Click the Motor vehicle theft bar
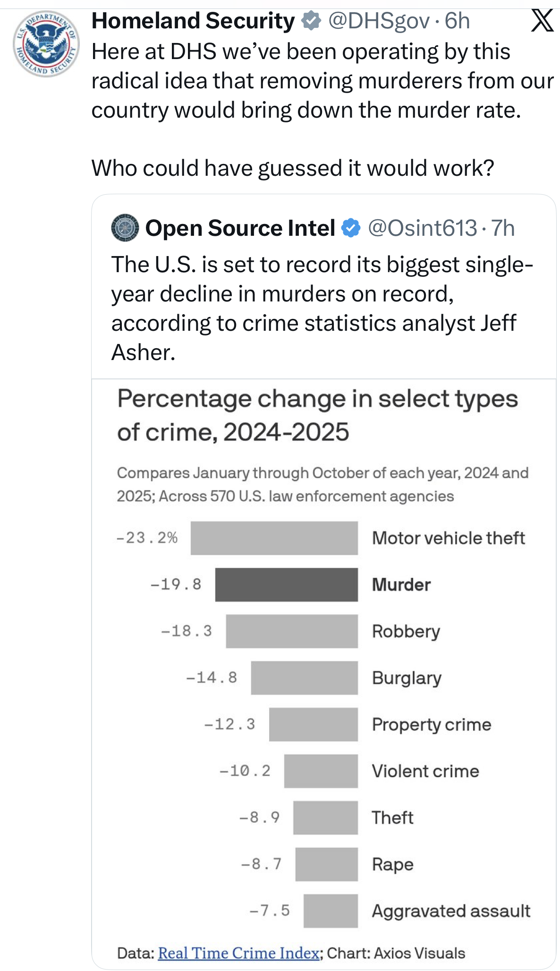 click(x=274, y=538)
